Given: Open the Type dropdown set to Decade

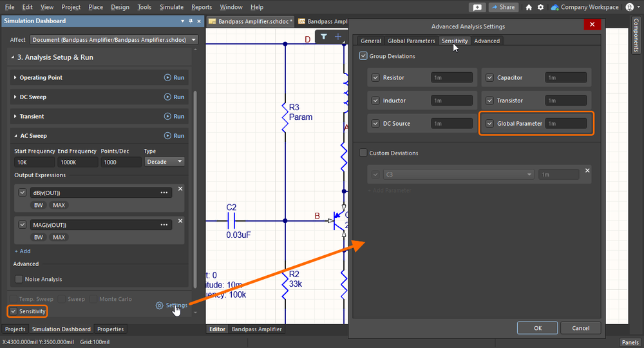Looking at the screenshot, I should pos(164,162).
